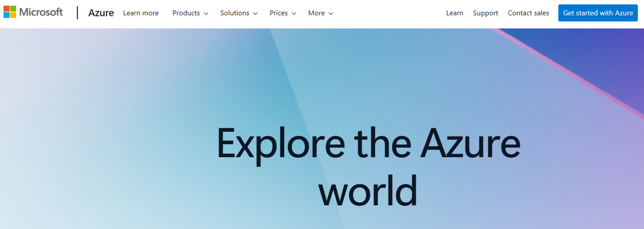Click the chevron arrow beside More
644x229 pixels.
click(x=331, y=13)
